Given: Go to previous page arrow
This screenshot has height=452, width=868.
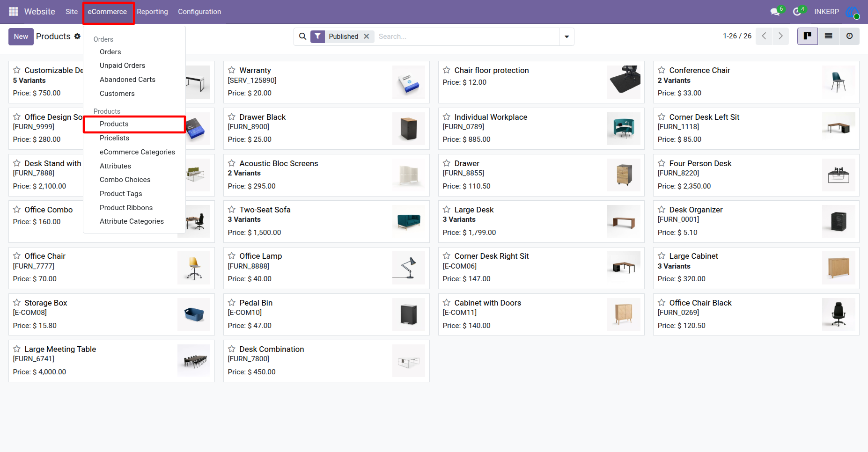Looking at the screenshot, I should point(764,36).
